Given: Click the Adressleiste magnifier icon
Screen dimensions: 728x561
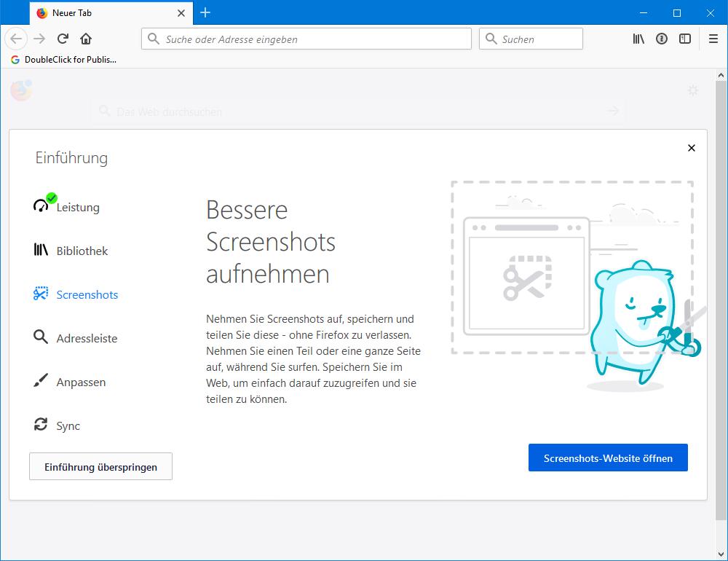Looking at the screenshot, I should [41, 337].
